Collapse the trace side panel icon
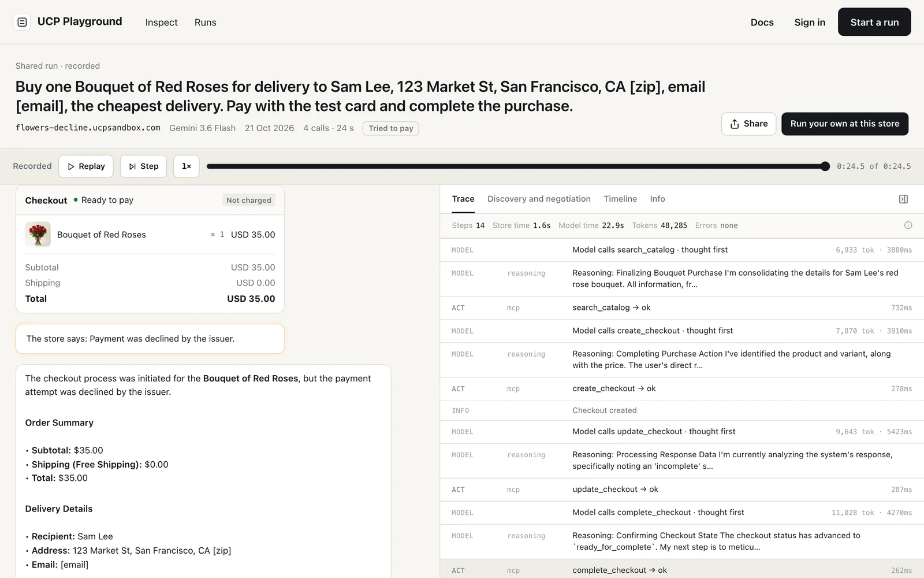Image resolution: width=924 pixels, height=578 pixels. tap(903, 199)
